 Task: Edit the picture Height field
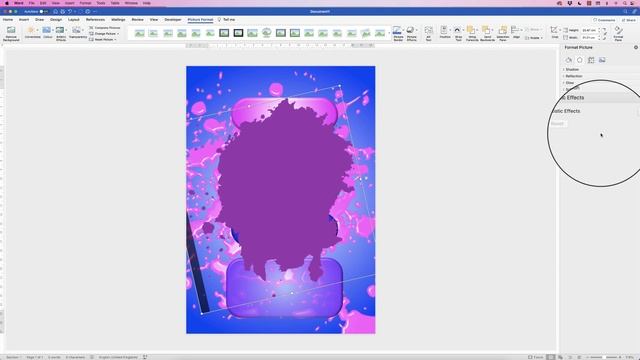(589, 30)
